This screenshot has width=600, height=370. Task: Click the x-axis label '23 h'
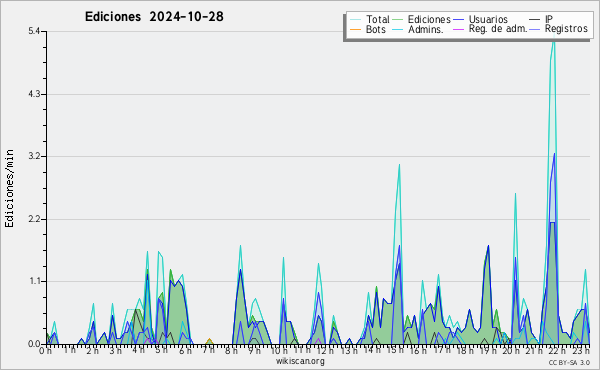580,350
